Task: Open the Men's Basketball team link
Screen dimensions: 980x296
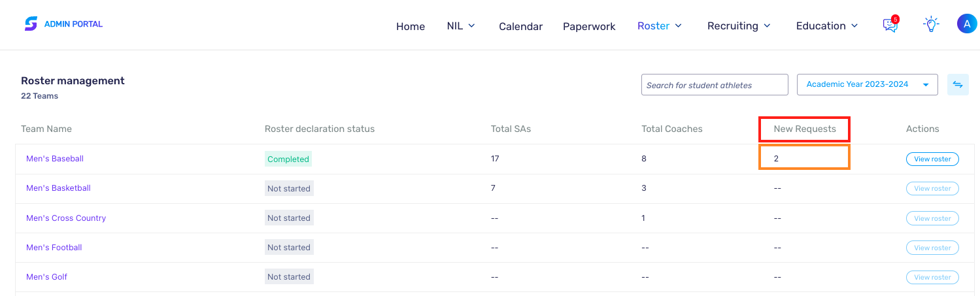Action: point(58,188)
